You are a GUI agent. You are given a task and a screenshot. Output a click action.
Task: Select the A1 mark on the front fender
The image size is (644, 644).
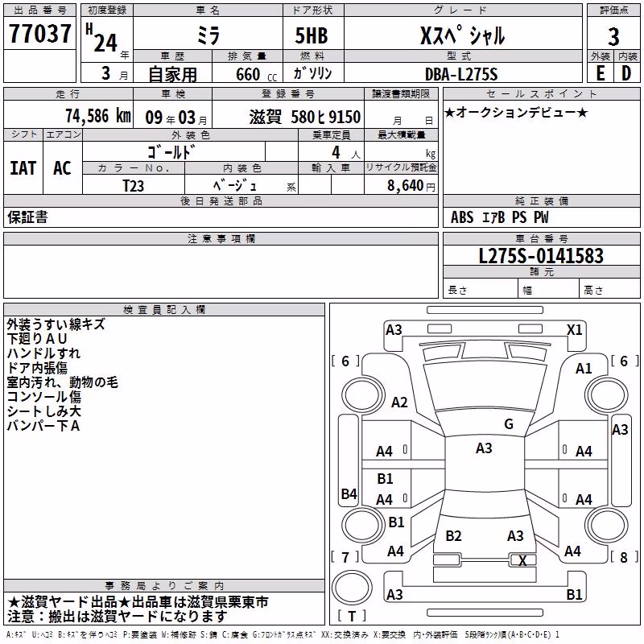(x=583, y=369)
